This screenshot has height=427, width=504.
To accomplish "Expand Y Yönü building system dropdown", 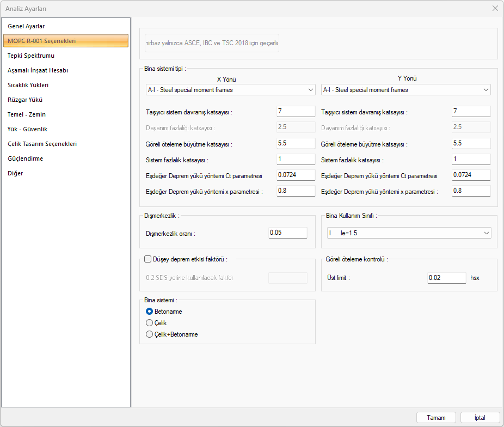I will [405, 89].
